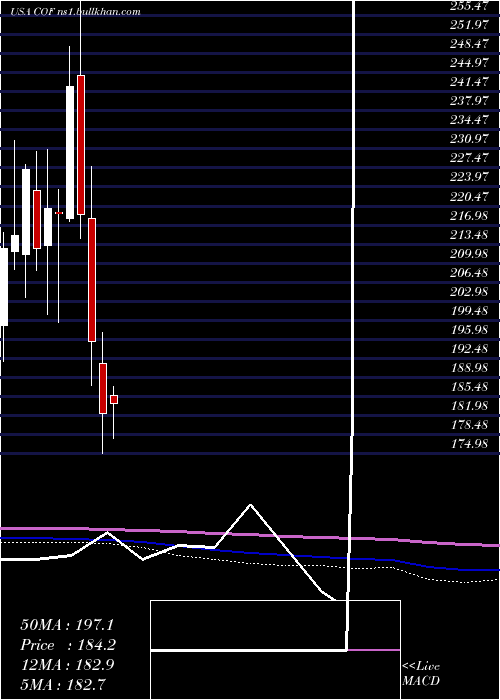The image size is (500, 700).
Task: Click the 181.98 price axis label
Action: coord(470,406)
